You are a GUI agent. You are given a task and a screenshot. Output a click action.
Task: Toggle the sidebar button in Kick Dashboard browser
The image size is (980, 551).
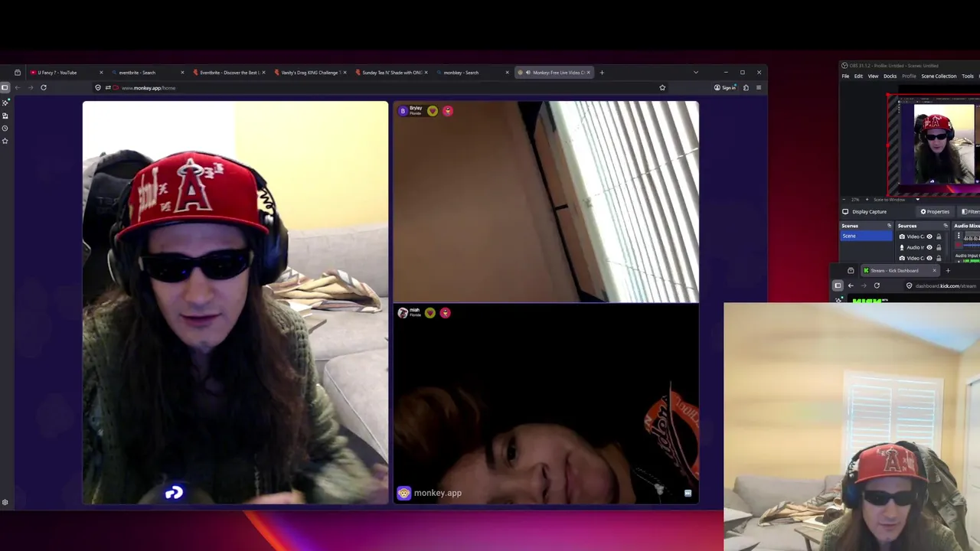point(838,285)
